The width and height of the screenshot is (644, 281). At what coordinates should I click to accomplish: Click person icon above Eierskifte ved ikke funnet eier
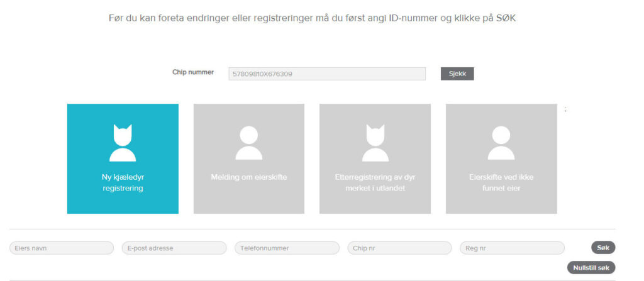501,143
